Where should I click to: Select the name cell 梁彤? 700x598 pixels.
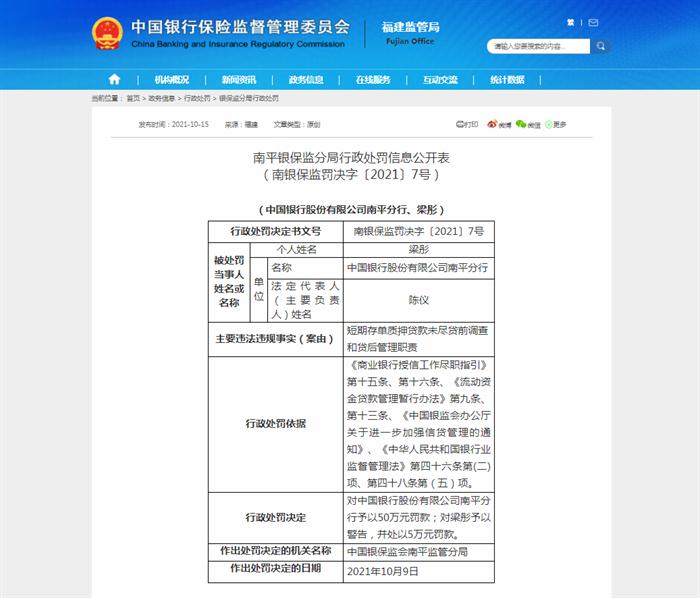[x=419, y=249]
